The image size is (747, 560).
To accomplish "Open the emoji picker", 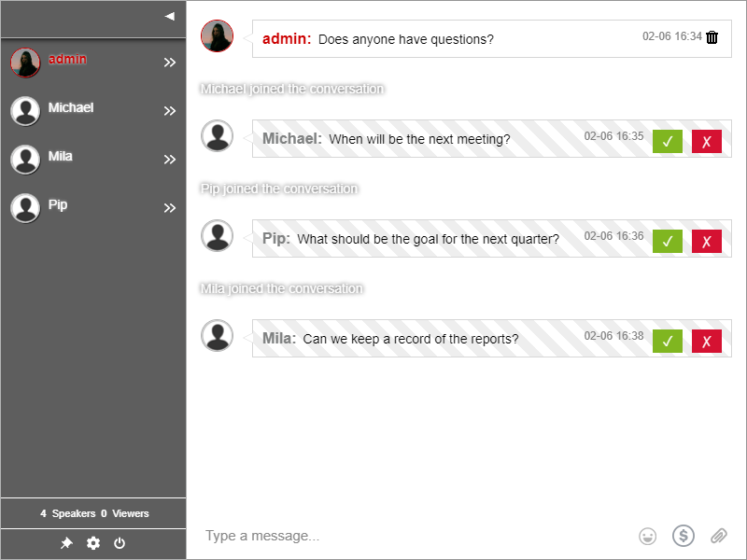I will tap(647, 536).
